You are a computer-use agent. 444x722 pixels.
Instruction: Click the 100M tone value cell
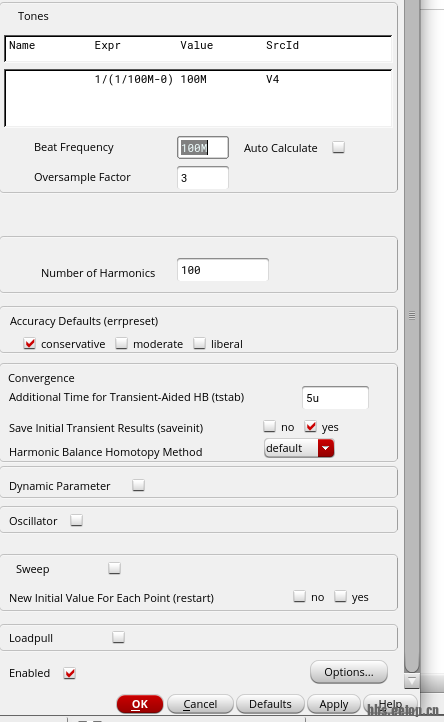[193, 79]
